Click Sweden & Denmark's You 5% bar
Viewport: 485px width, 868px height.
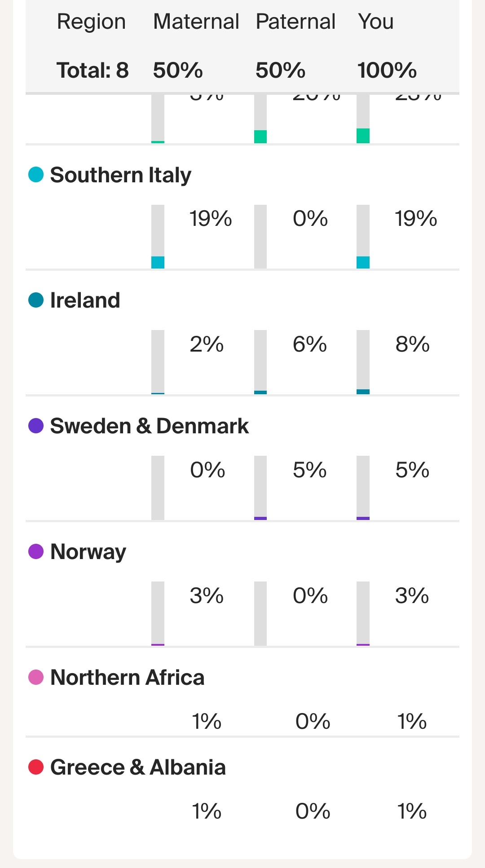(363, 488)
